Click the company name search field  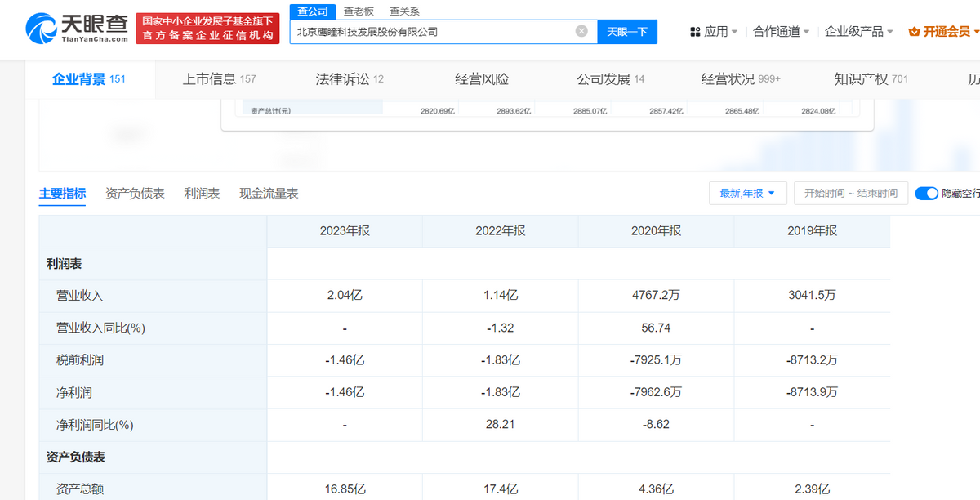(x=433, y=32)
